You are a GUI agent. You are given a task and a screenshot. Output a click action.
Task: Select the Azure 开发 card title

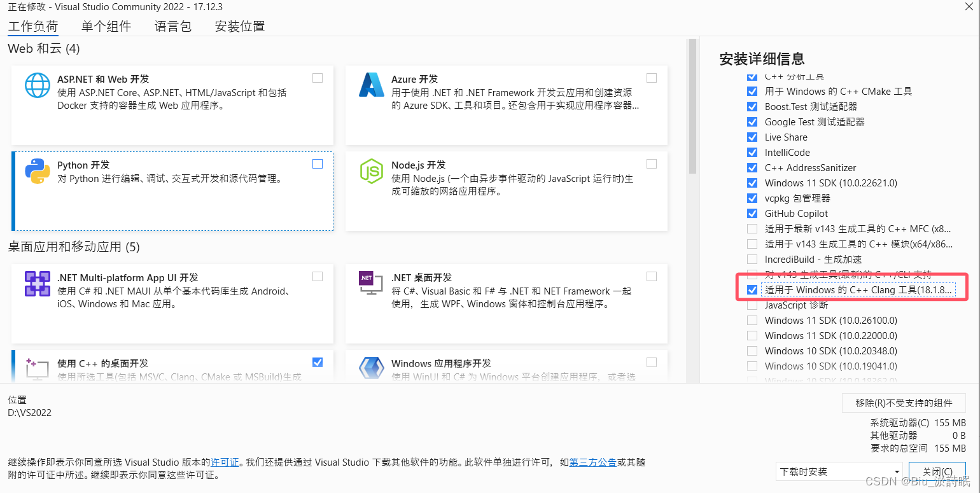click(x=414, y=80)
